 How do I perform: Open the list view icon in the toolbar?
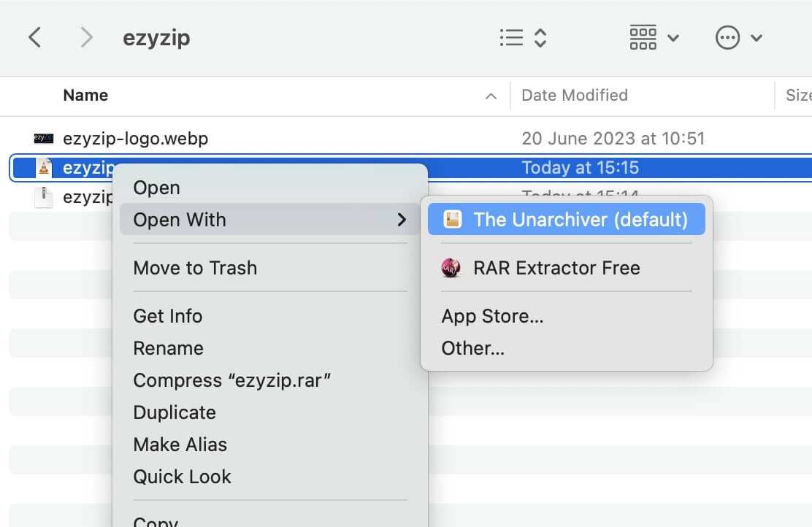click(x=510, y=37)
